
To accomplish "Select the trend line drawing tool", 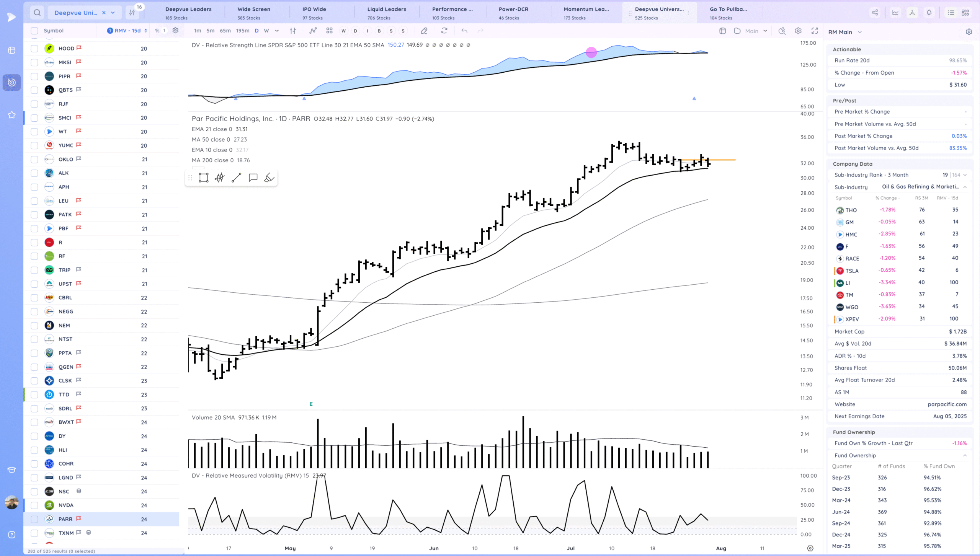I will [236, 178].
